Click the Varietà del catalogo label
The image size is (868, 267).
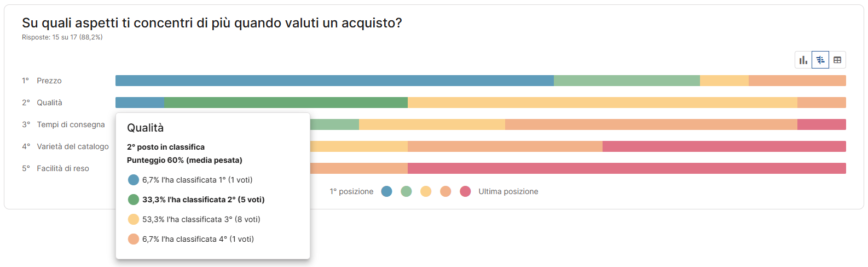click(x=73, y=146)
